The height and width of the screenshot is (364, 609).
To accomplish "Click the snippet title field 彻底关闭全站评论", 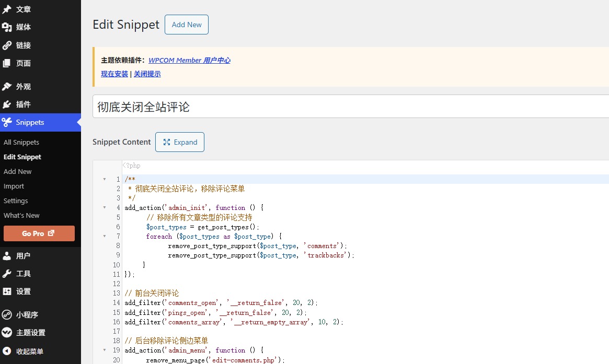I will [351, 107].
